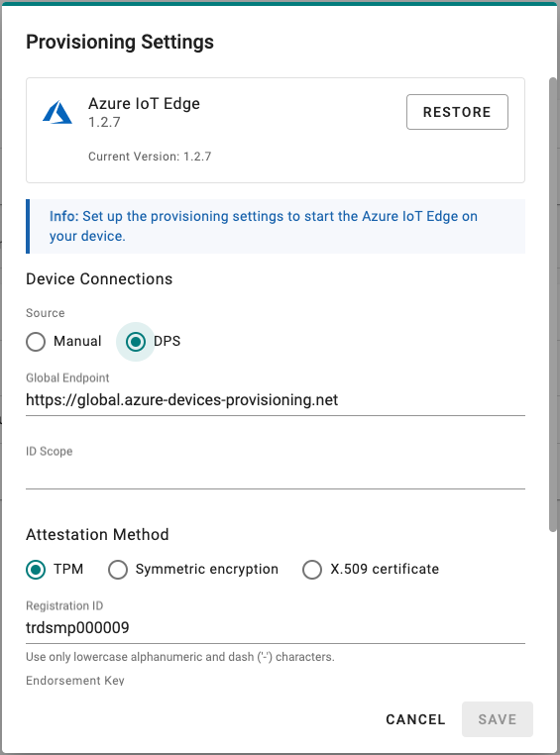Click the Device Connections heading
Image resolution: width=560 pixels, height=755 pixels.
pyautogui.click(x=99, y=279)
